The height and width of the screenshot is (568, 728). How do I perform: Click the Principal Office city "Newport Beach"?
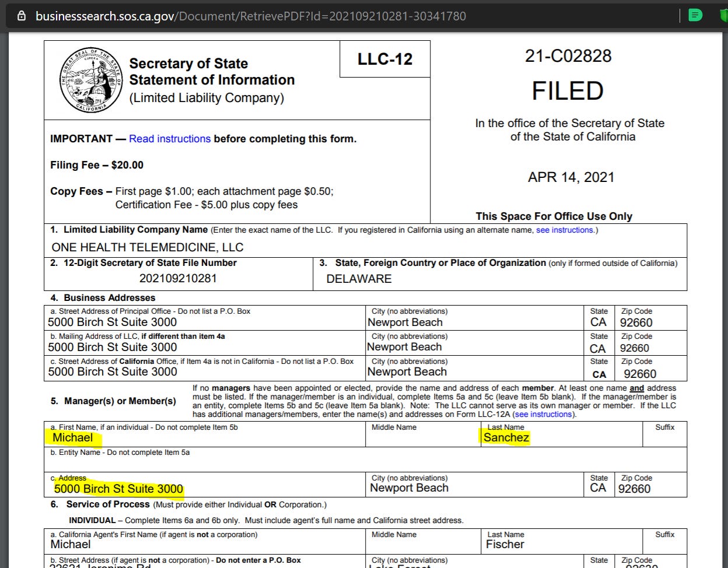point(405,322)
